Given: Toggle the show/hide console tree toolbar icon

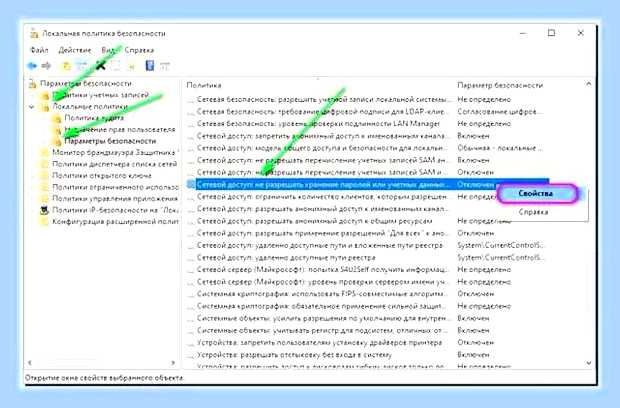Looking at the screenshot, I should [x=81, y=66].
